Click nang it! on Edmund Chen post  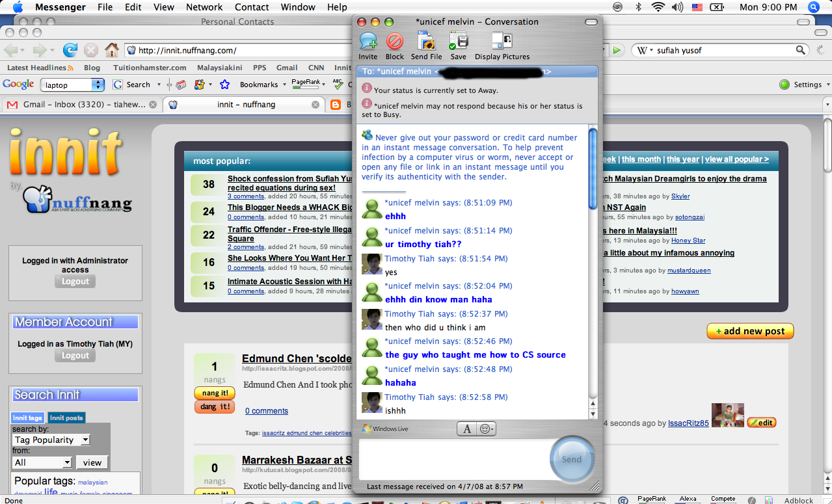pos(215,393)
